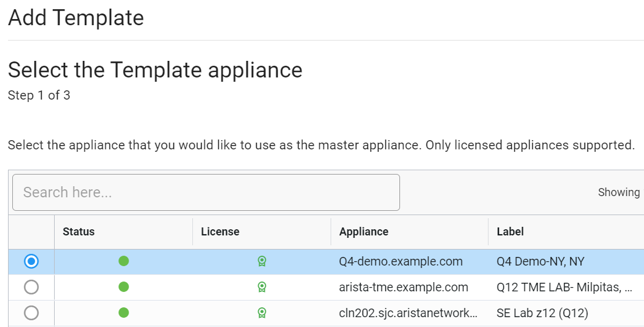
Task: Click the 'Q12 TME LAB- Milpitas' label cell
Action: click(564, 287)
